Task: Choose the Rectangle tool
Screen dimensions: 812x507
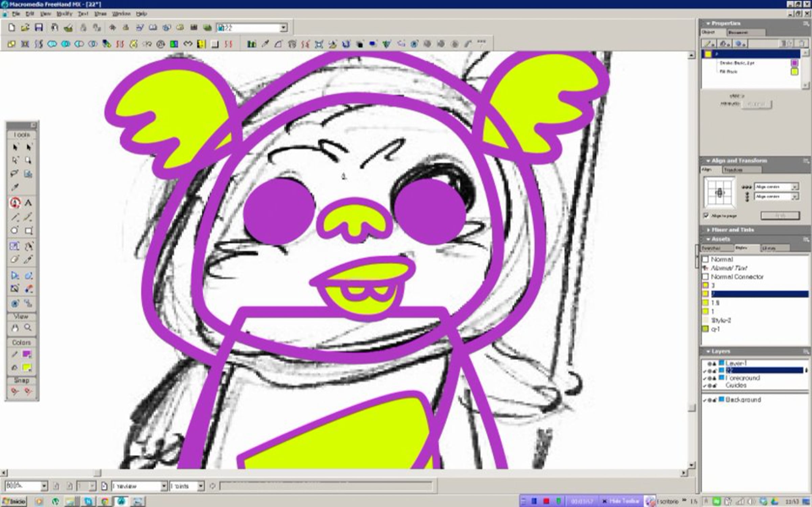Action: (x=28, y=230)
